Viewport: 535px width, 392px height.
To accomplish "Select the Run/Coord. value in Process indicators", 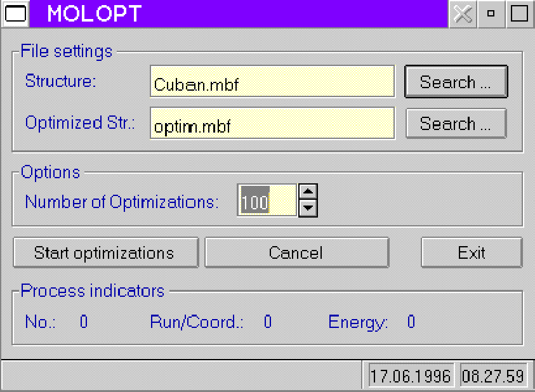I will (x=268, y=322).
